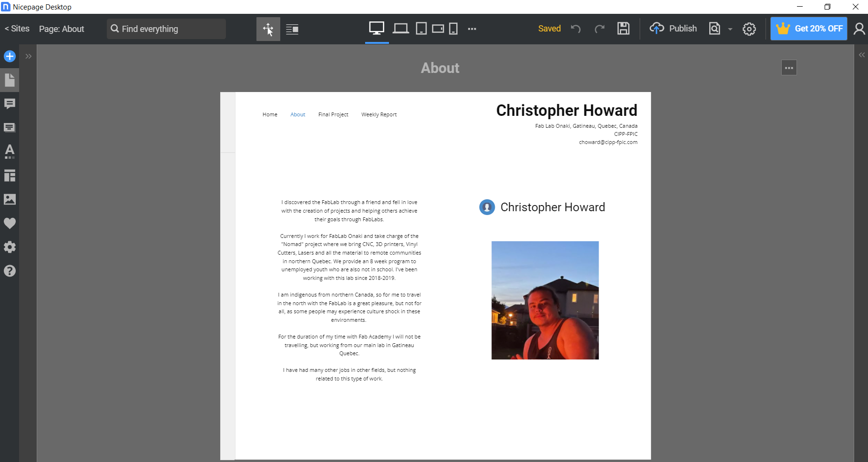The image size is (868, 462).
Task: Click the Find everything search field
Action: [166, 29]
